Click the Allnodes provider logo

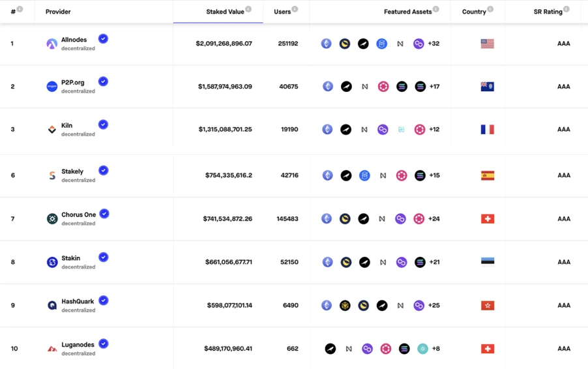click(51, 44)
